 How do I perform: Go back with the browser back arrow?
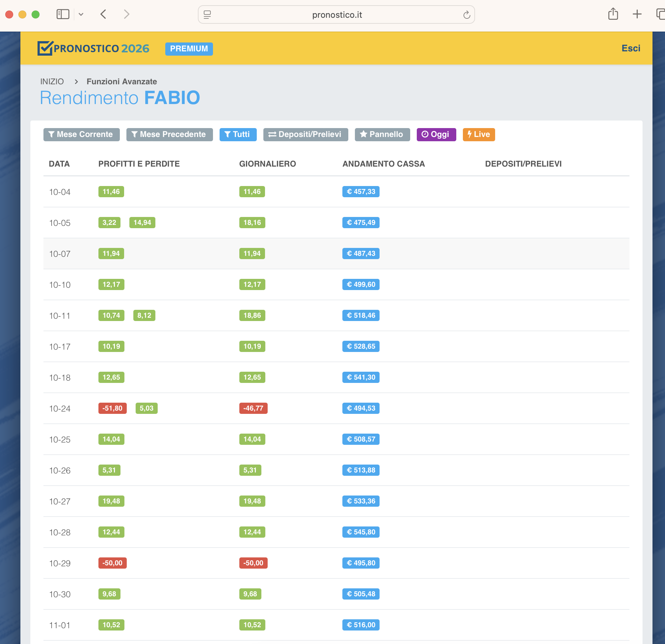point(103,14)
